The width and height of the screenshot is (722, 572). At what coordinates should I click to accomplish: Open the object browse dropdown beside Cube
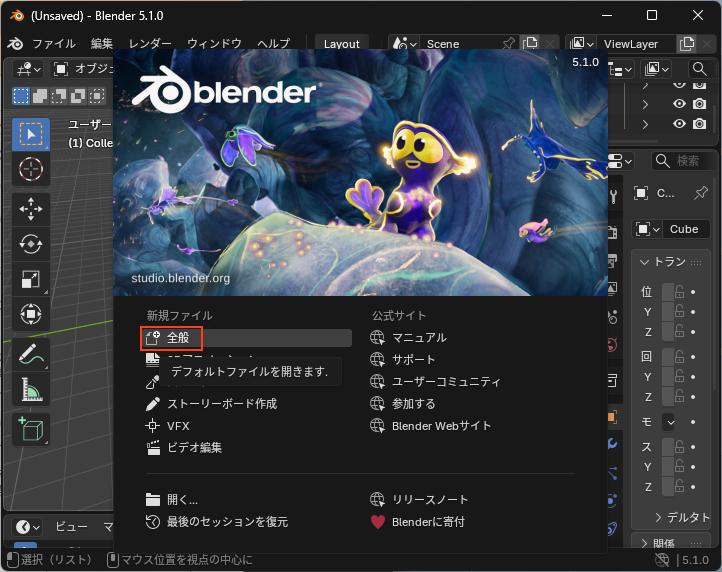tap(647, 229)
